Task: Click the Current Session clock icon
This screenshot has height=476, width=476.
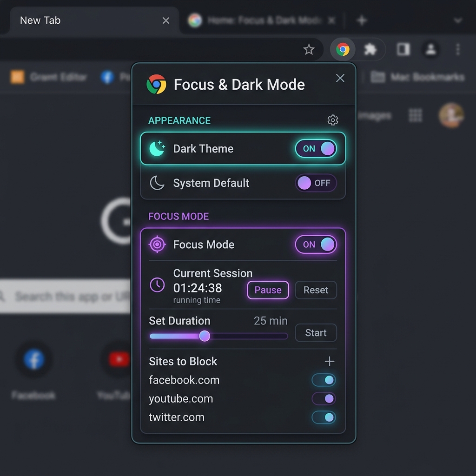Action: (157, 285)
